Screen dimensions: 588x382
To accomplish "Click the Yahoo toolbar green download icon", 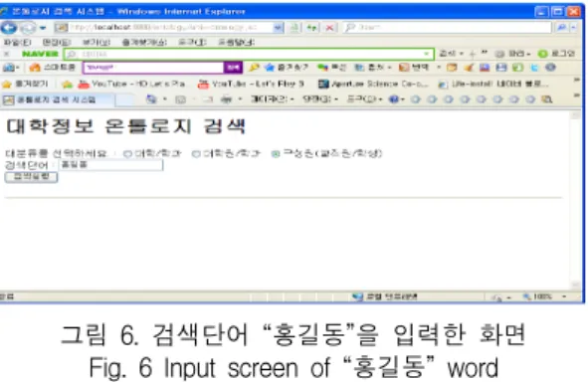I will (x=517, y=68).
